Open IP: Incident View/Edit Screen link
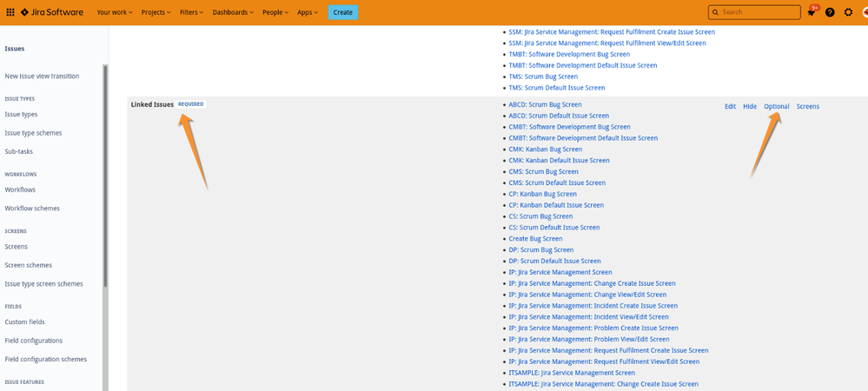868x391 pixels. coord(588,317)
